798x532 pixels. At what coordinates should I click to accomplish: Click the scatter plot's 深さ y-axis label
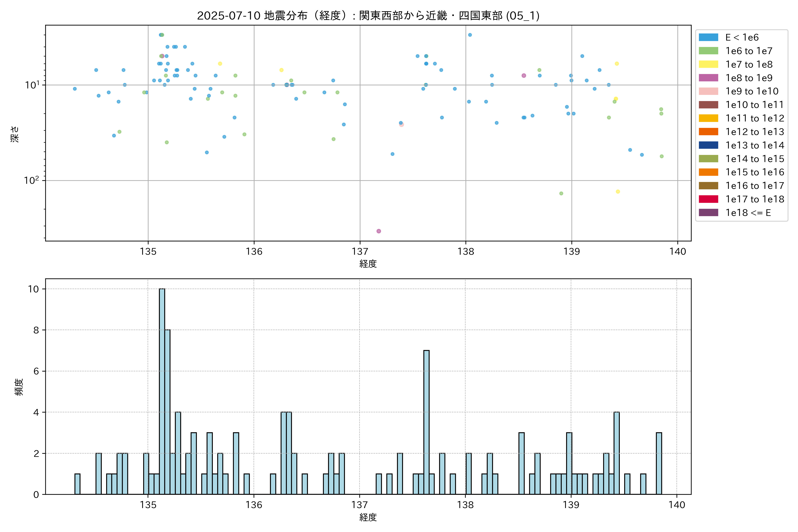15,134
